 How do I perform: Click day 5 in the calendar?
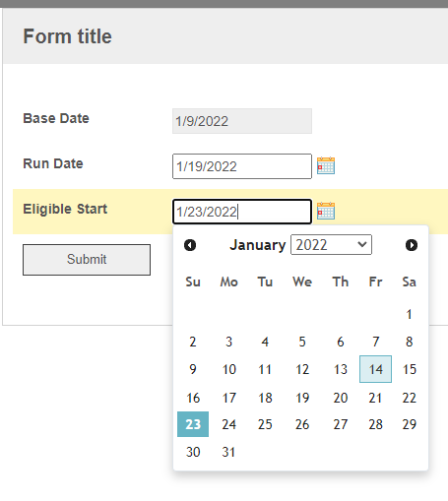click(x=302, y=342)
